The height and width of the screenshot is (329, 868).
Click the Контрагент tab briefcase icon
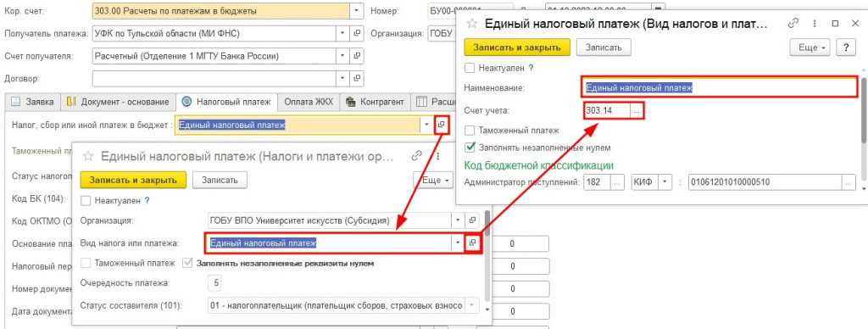350,102
